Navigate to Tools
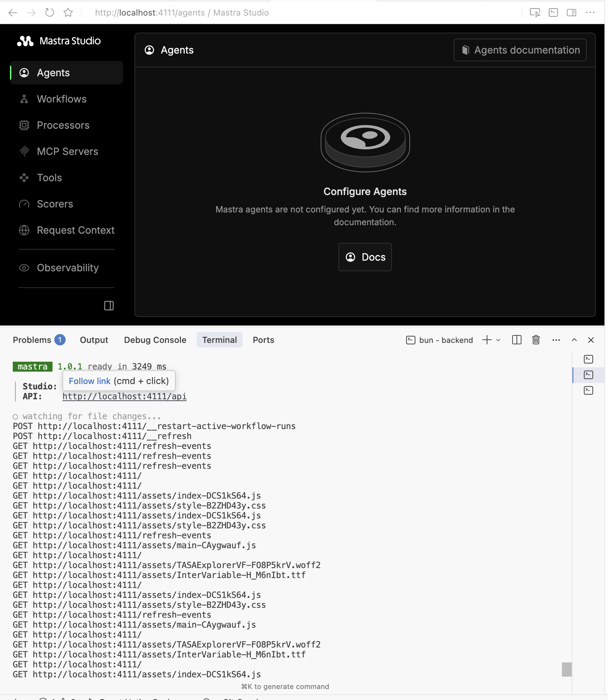 click(66, 178)
